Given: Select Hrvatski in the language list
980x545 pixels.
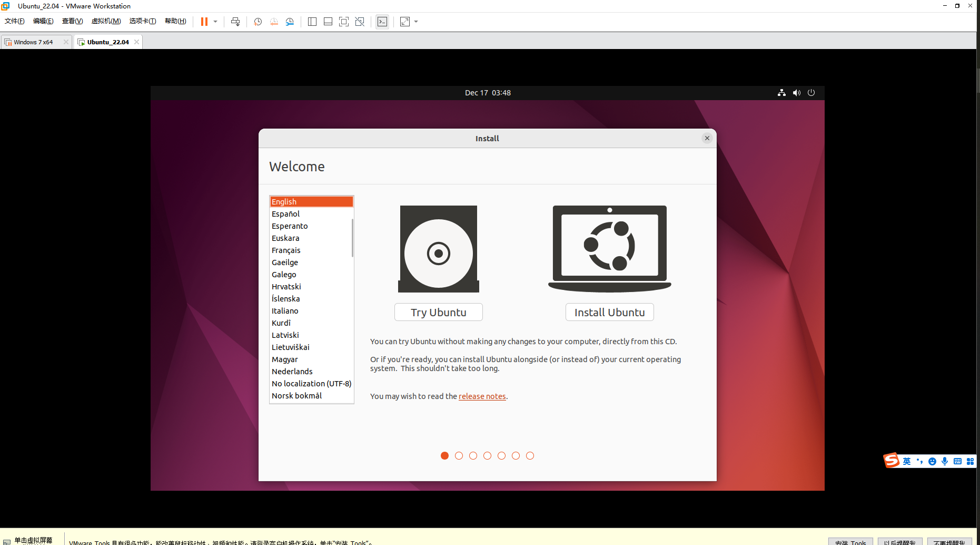Looking at the screenshot, I should [311, 287].
